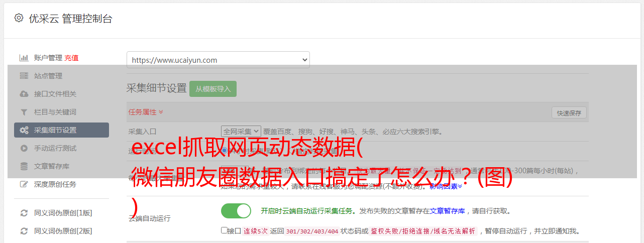Toggle the 云端自动运行 switch
The image size is (644, 243).
pos(236,211)
